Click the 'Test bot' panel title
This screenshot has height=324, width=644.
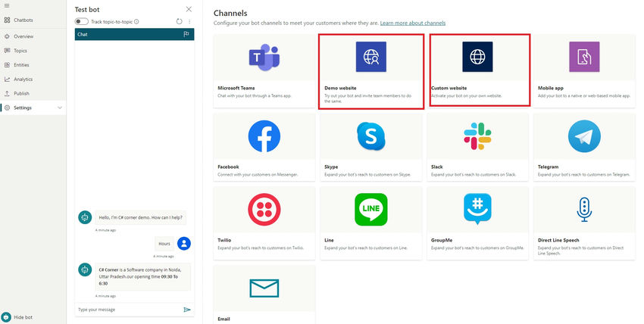point(87,9)
